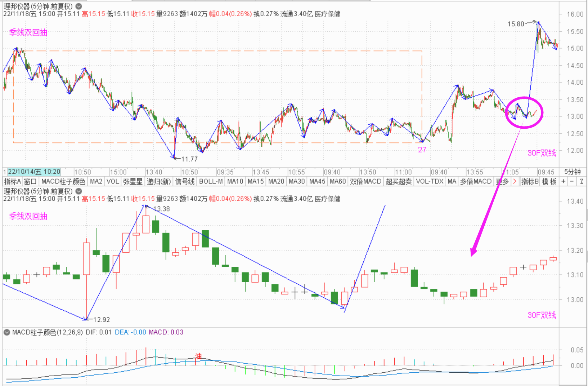This screenshot has height=386, width=588.
Task: Expand the 更多 indicator list
Action: coord(502,181)
